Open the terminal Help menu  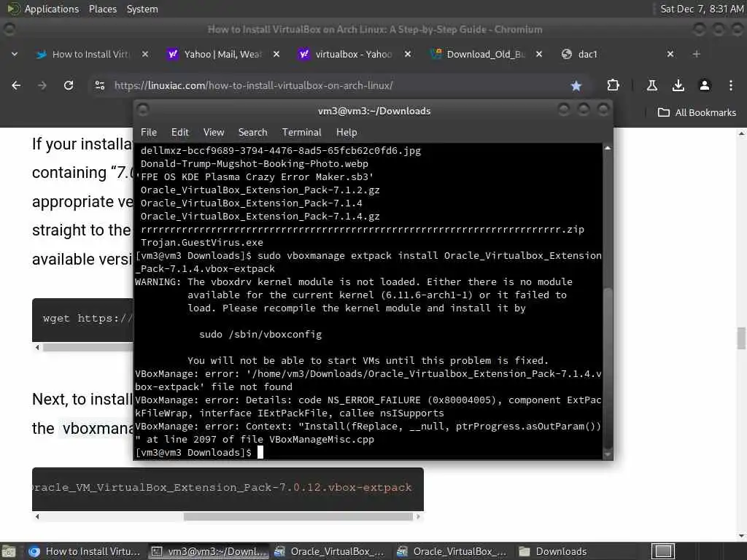(x=347, y=133)
